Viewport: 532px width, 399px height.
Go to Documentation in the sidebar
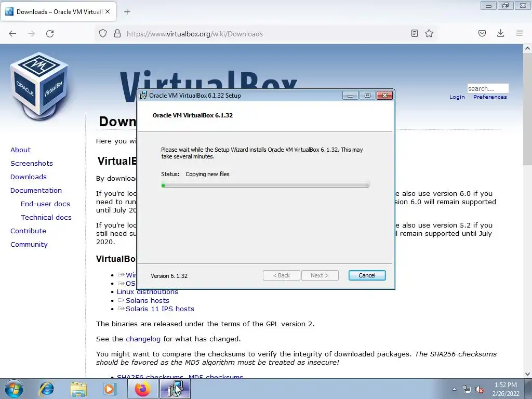pos(36,190)
